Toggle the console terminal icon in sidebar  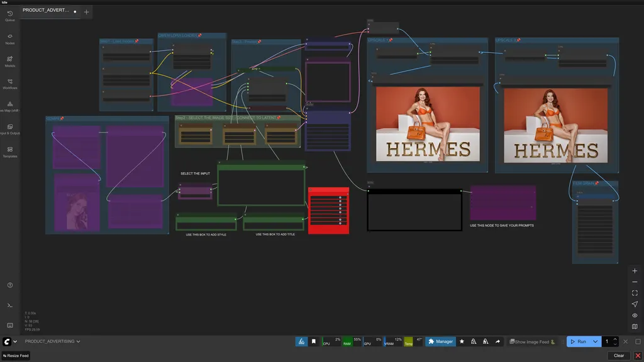(x=10, y=305)
